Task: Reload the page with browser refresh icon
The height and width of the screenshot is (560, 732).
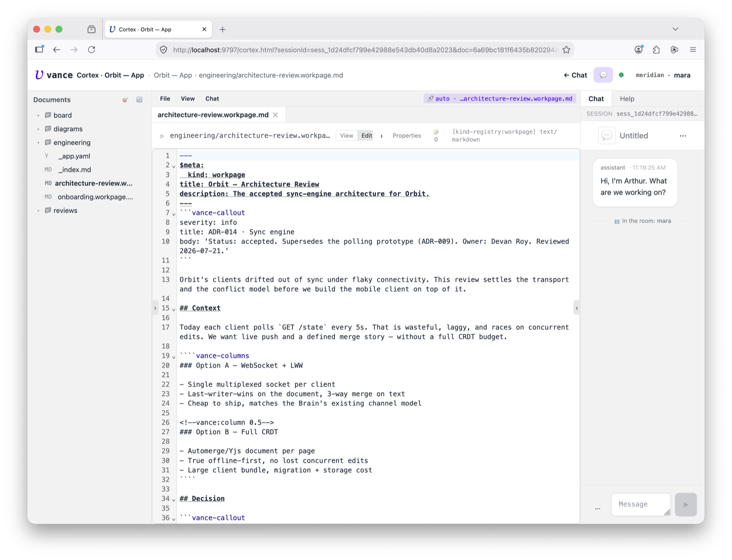Action: (91, 49)
